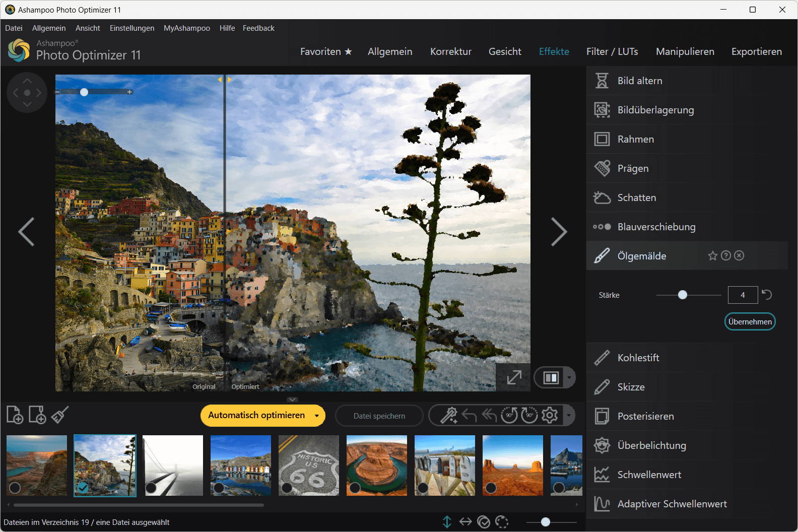Open the Automatisch optimieren dropdown arrow
This screenshot has height=532, width=798.
(317, 416)
